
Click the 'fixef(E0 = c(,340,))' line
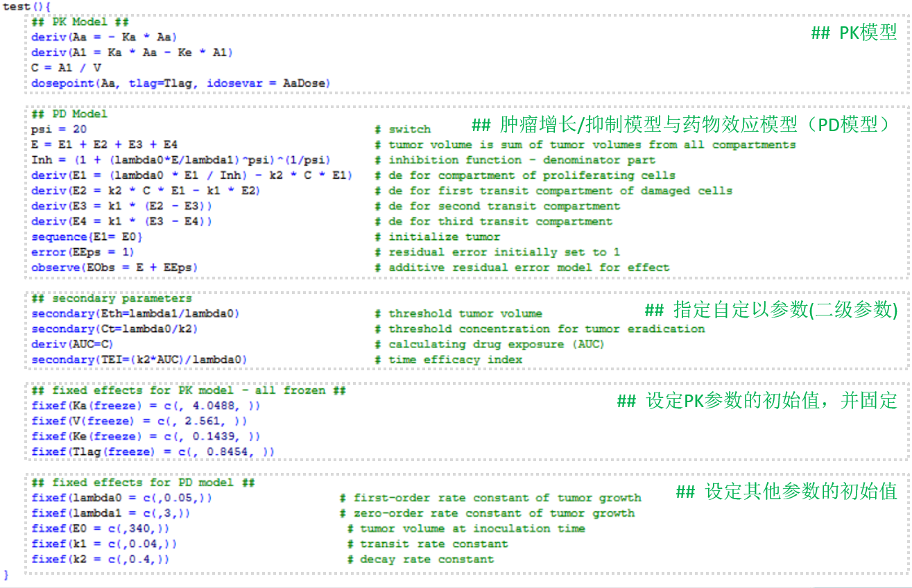101,528
